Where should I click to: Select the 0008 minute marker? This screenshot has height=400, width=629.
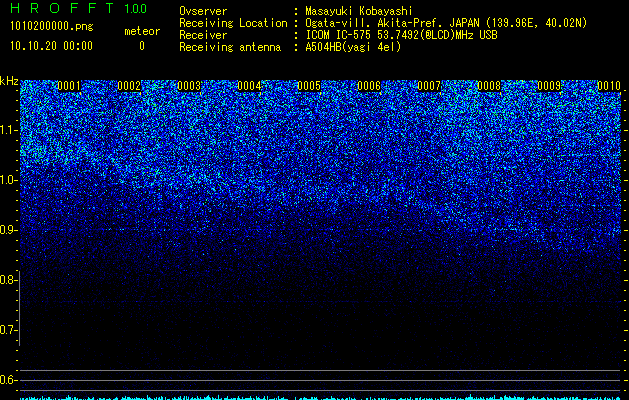click(x=489, y=86)
